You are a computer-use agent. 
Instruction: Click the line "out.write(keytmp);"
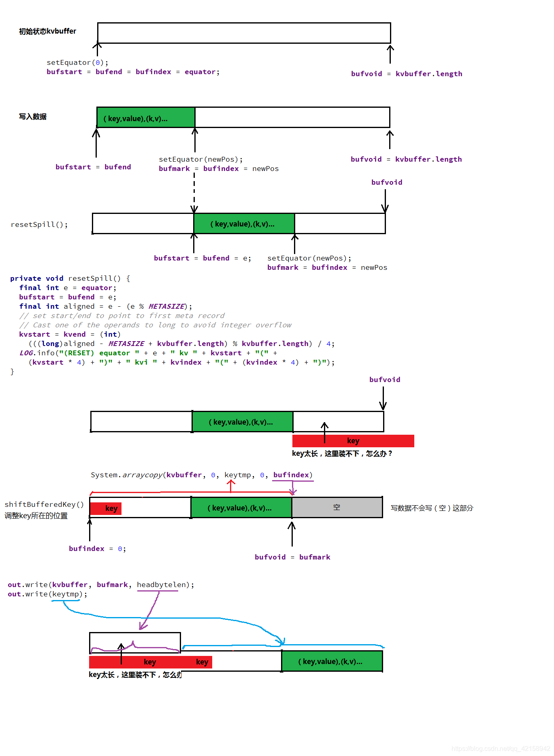point(47,594)
